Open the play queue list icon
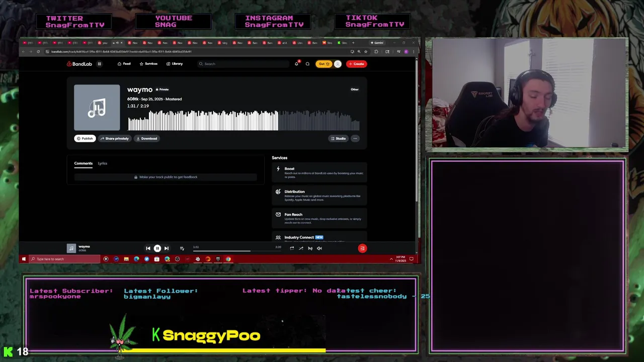644x362 pixels. [182, 248]
